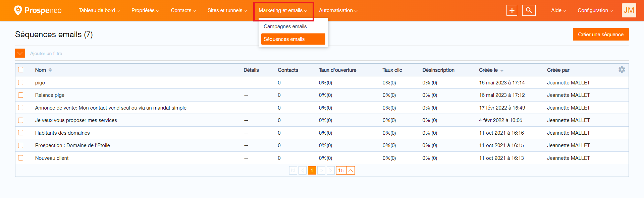
Task: Select page 1 in pagination
Action: 312,171
